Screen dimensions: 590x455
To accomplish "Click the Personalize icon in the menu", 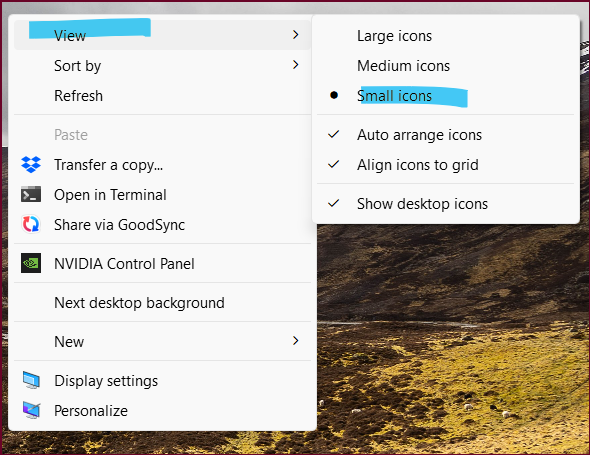I will click(x=31, y=410).
